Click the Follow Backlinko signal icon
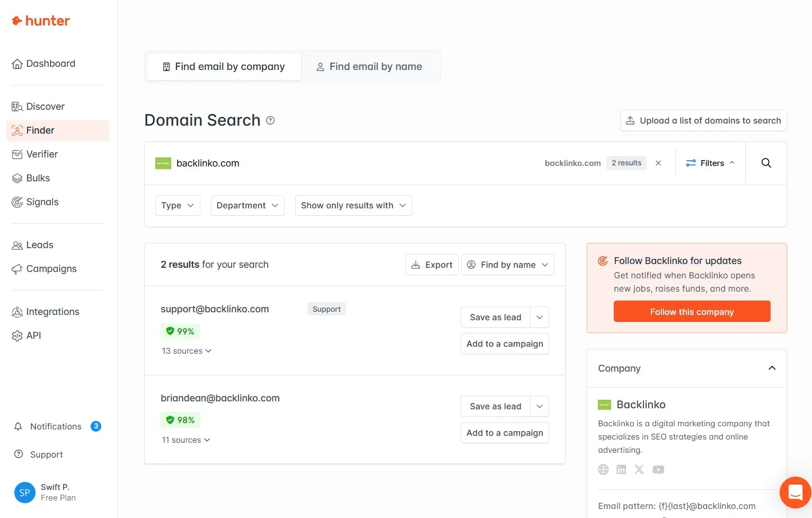812x518 pixels. (603, 261)
